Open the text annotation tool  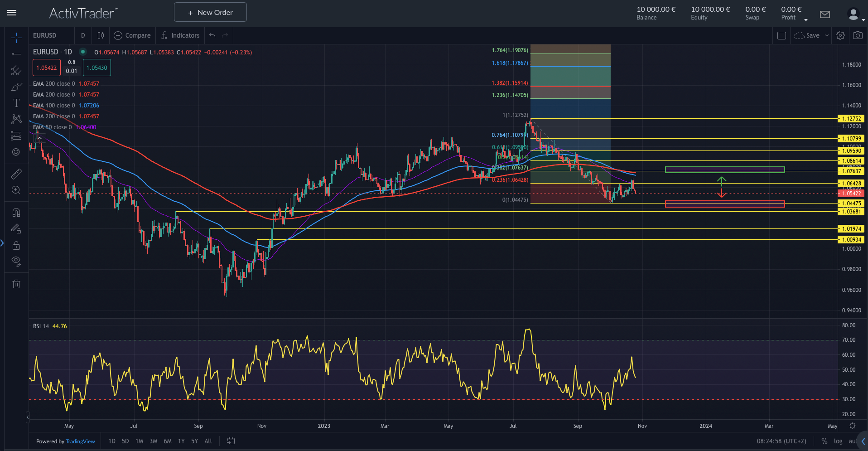[16, 103]
